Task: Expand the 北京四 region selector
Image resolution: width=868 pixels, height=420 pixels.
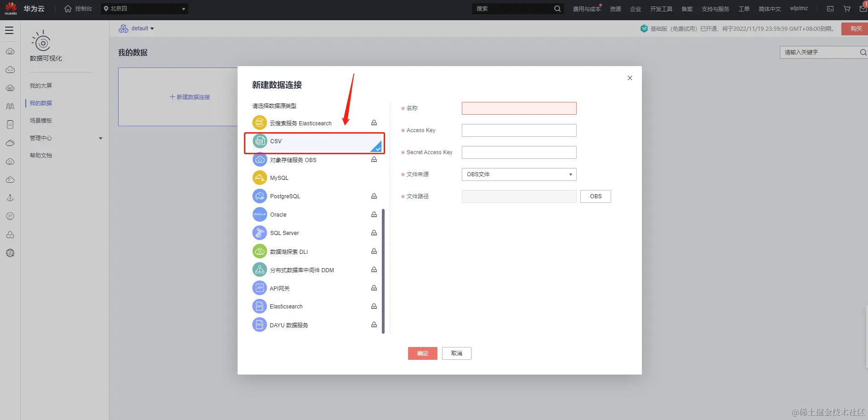Action: click(144, 9)
